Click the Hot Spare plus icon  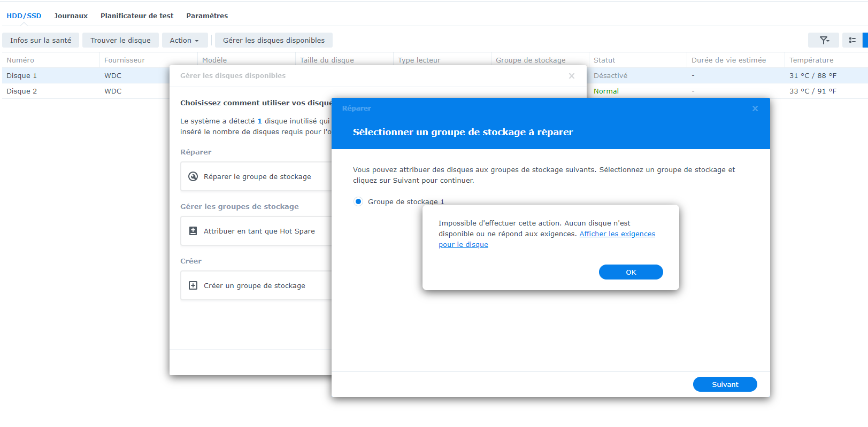(193, 231)
